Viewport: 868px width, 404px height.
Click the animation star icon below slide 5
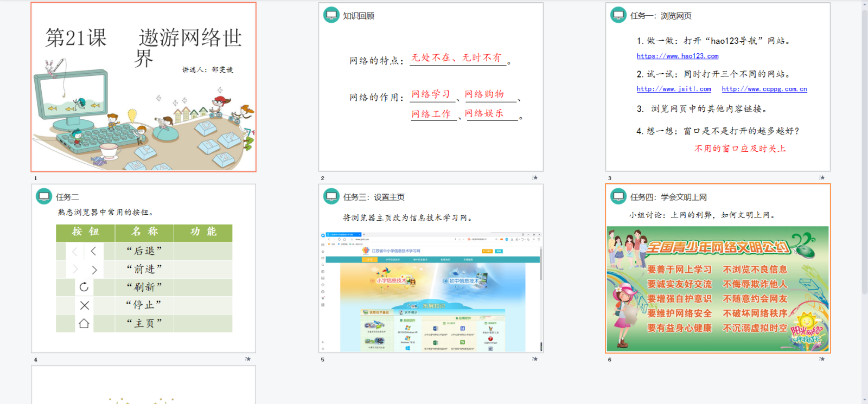pos(535,359)
